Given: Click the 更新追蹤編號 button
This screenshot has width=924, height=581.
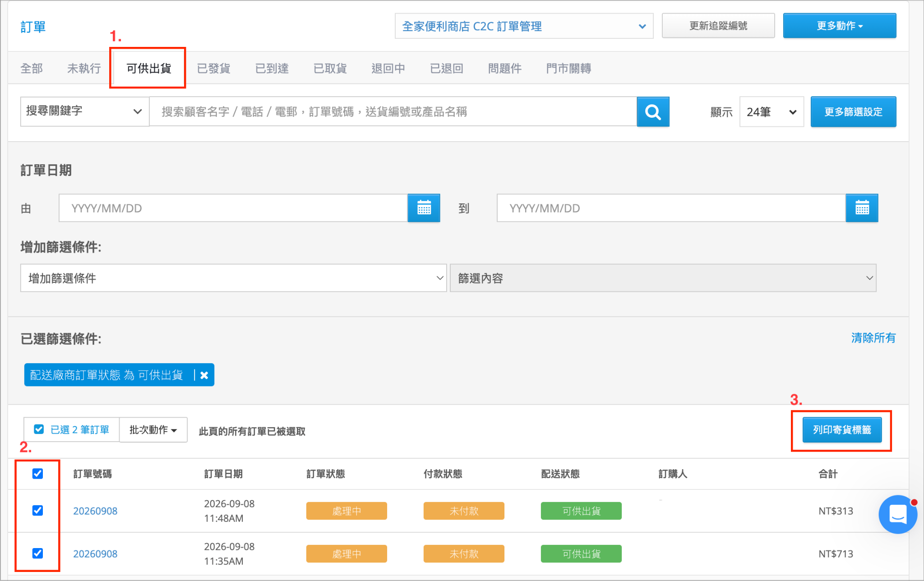Looking at the screenshot, I should point(718,26).
